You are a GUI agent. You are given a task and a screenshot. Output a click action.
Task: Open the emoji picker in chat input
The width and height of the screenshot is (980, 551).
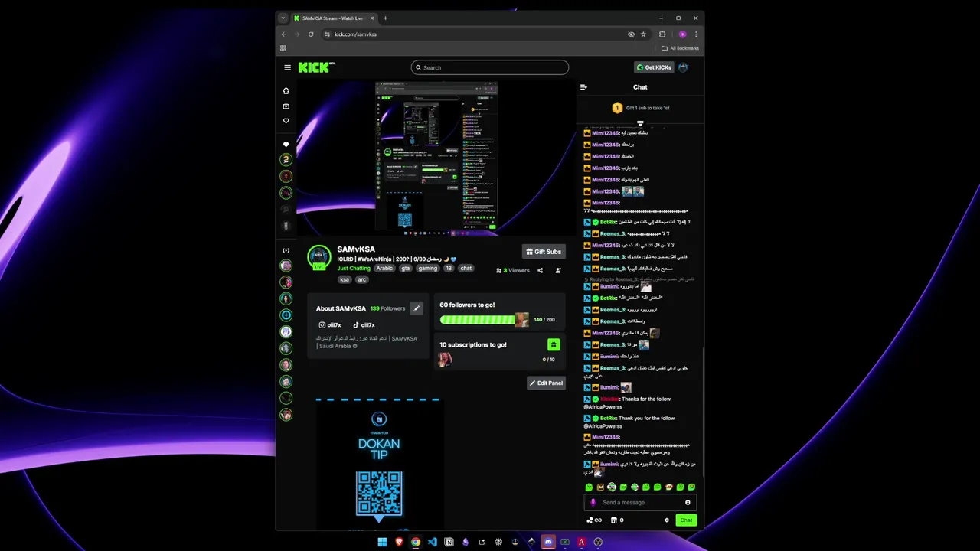[688, 503]
